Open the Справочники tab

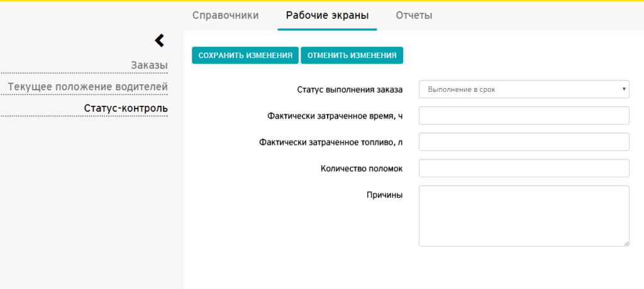point(226,16)
